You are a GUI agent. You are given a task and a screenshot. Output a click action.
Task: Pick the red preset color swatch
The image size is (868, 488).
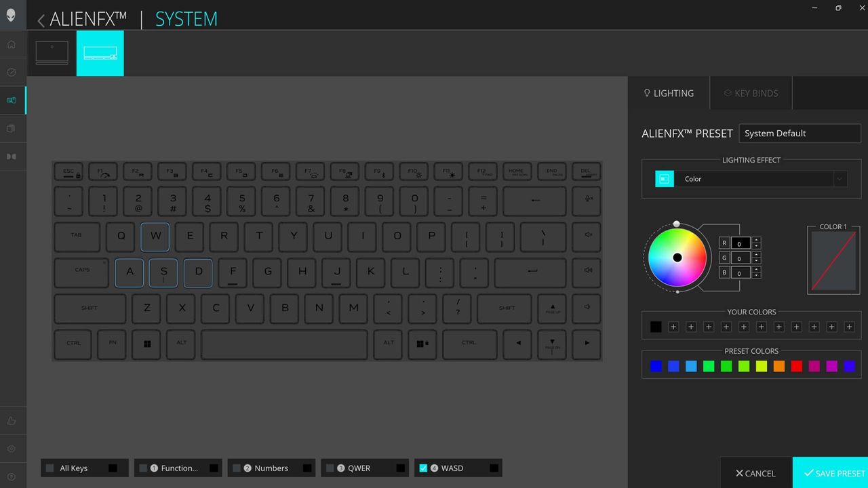coord(796,366)
